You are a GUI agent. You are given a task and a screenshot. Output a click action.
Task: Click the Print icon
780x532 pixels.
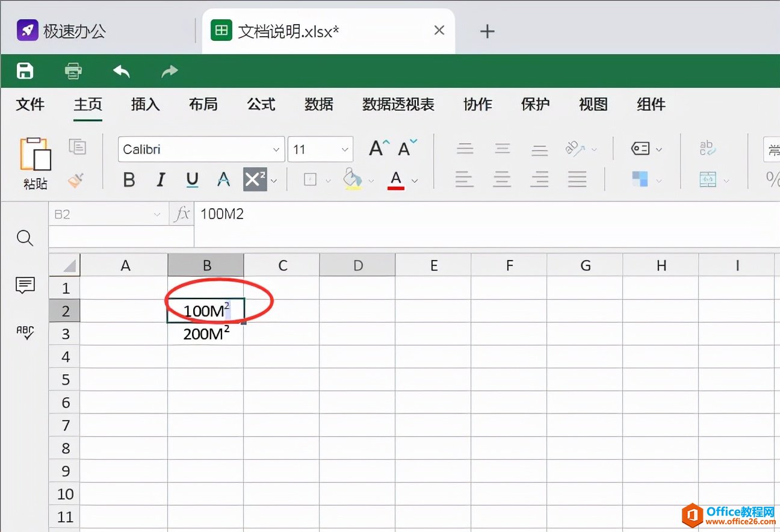click(73, 70)
